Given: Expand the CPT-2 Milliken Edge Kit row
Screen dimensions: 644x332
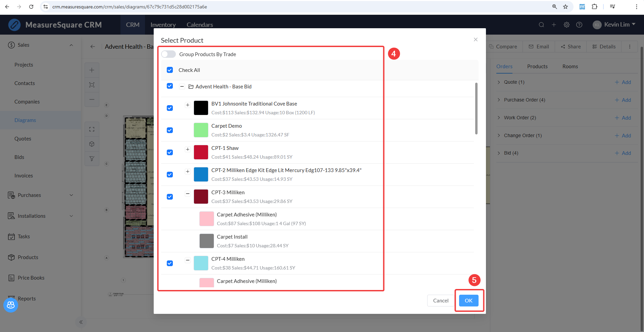Looking at the screenshot, I should (x=188, y=171).
